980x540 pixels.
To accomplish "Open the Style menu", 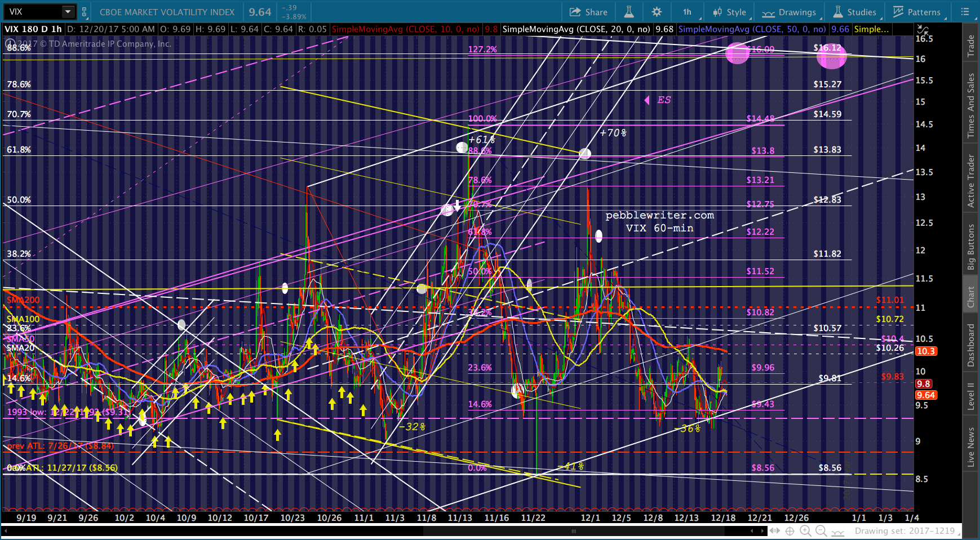I will pyautogui.click(x=729, y=12).
